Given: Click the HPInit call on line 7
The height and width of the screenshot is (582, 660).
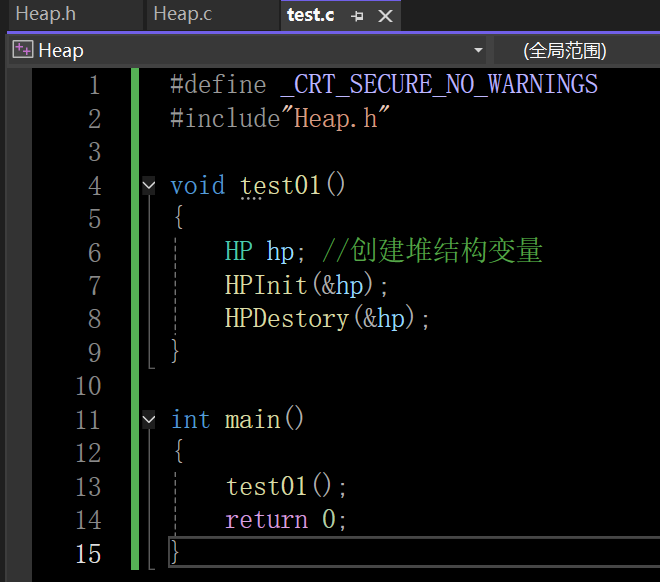Looking at the screenshot, I should click(266, 285).
